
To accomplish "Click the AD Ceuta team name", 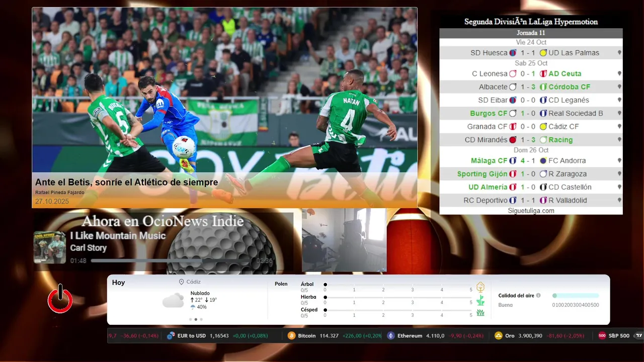I will pos(565,73).
